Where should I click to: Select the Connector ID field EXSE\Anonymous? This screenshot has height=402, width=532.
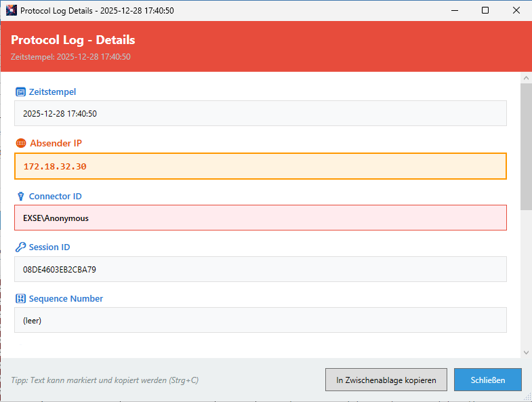coord(260,218)
